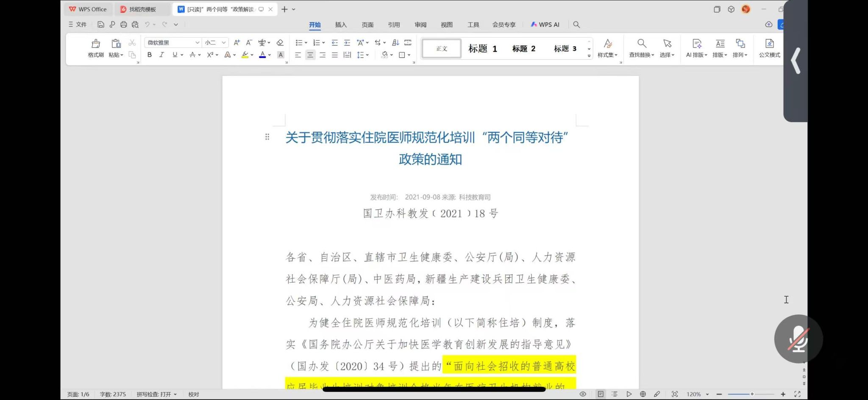The height and width of the screenshot is (400, 868).
Task: Switch to the 插入 ribbon tab
Action: pyautogui.click(x=341, y=25)
